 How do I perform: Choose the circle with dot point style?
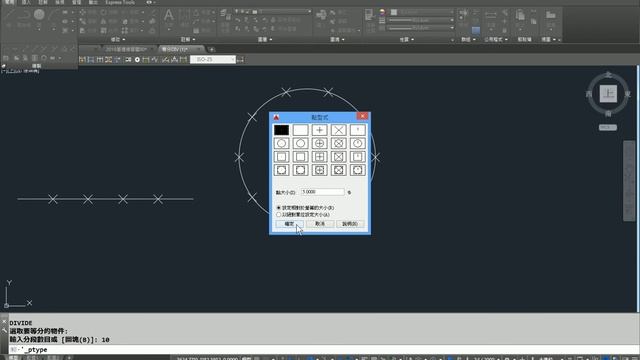[281, 143]
